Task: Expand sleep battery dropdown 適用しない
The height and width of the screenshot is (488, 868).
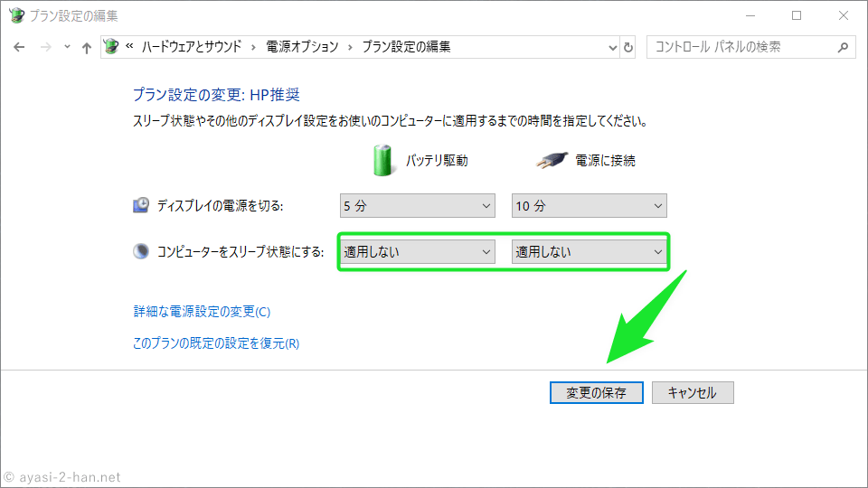Action: [418, 252]
